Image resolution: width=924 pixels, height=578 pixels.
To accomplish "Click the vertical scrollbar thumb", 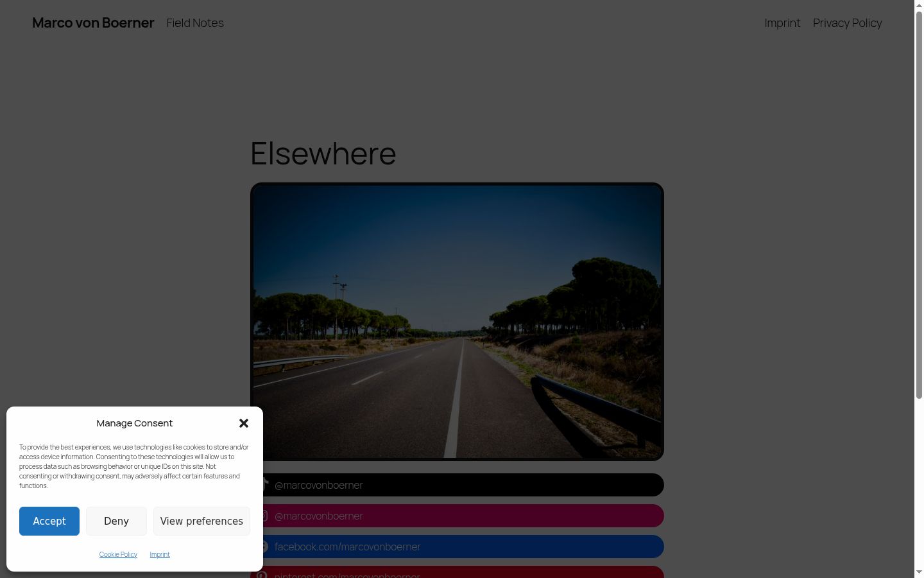I will pos(919,206).
